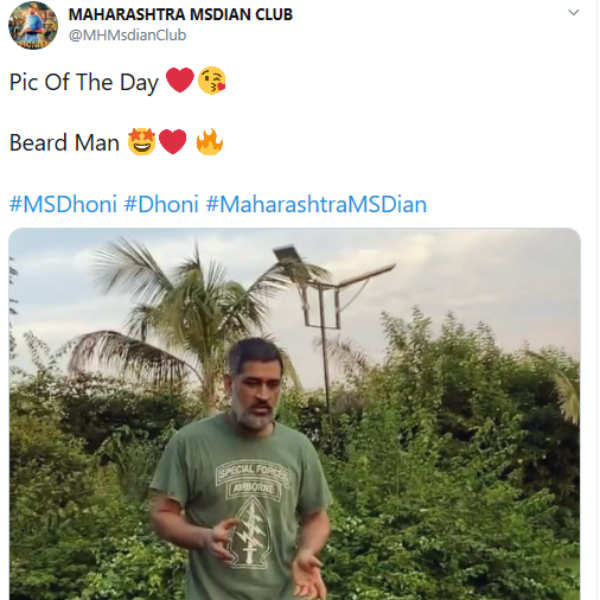
Task: Select the #MaharashtraMSDian hashtag
Action: click(316, 205)
